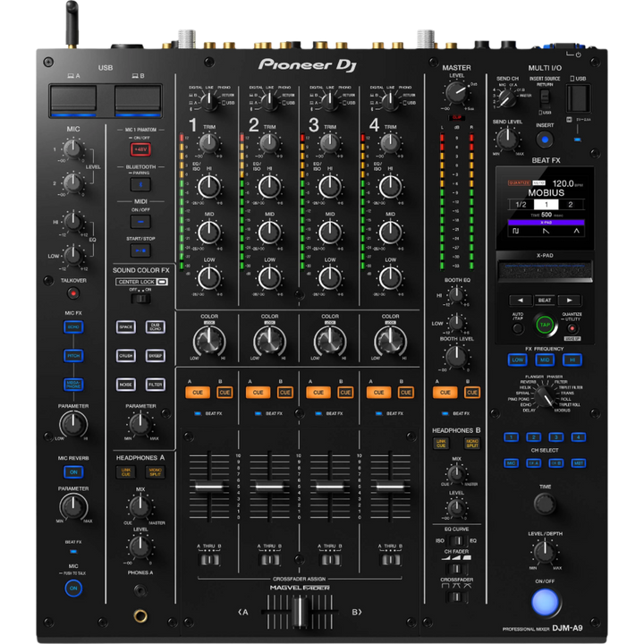Tap the BEAT right arrow button
The height and width of the screenshot is (644, 644).
tap(569, 301)
